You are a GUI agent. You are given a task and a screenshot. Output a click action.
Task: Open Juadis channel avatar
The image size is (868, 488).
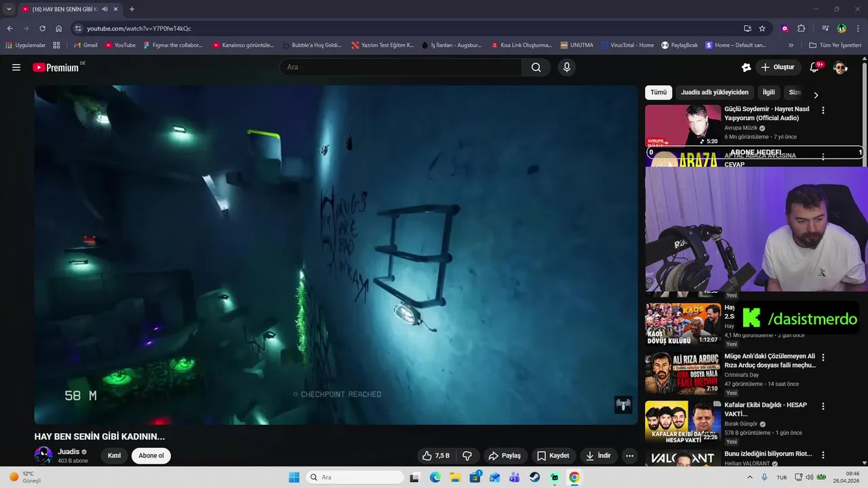[x=43, y=455]
